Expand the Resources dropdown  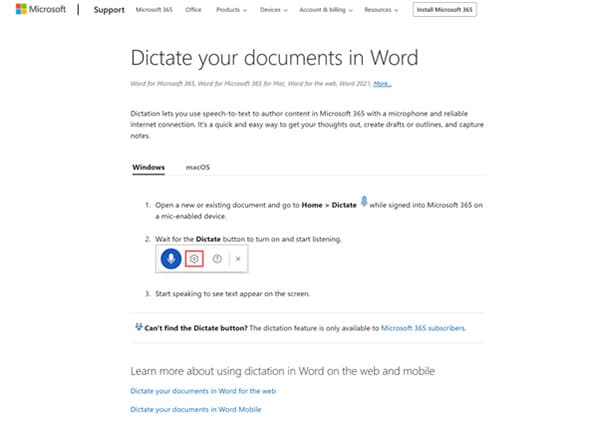pos(381,10)
